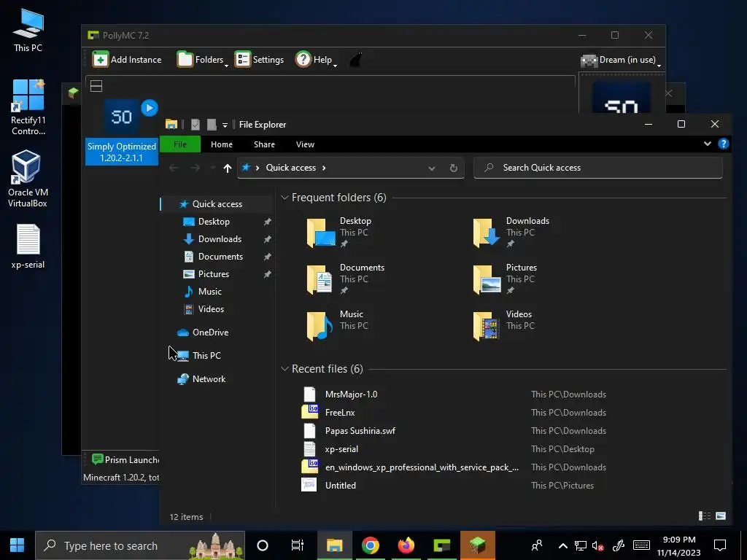Open Dream account dropdown in PollyMC
The width and height of the screenshot is (747, 560).
[621, 60]
